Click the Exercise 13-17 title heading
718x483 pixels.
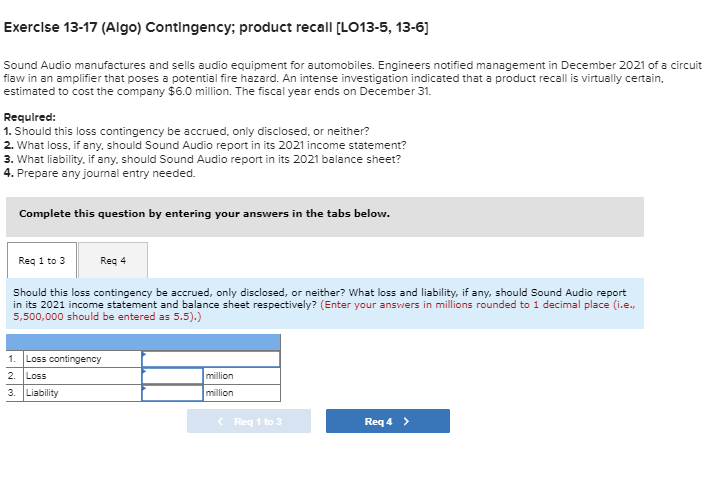216,27
